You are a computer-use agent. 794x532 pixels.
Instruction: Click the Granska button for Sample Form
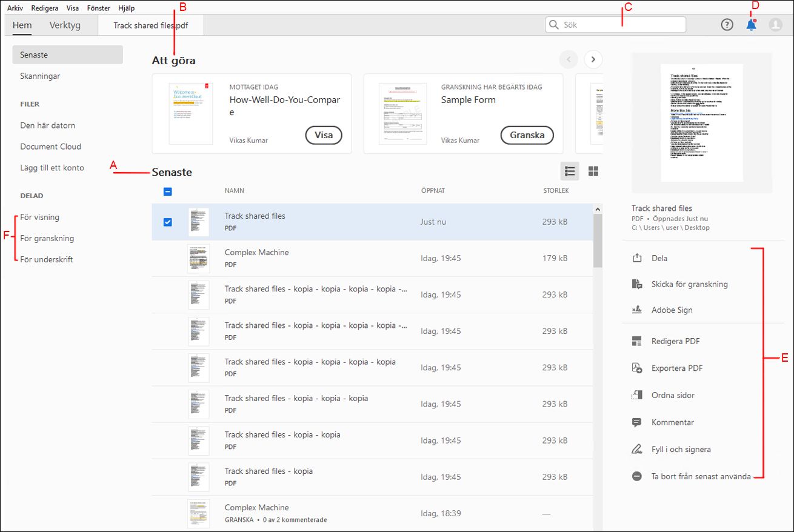[527, 135]
